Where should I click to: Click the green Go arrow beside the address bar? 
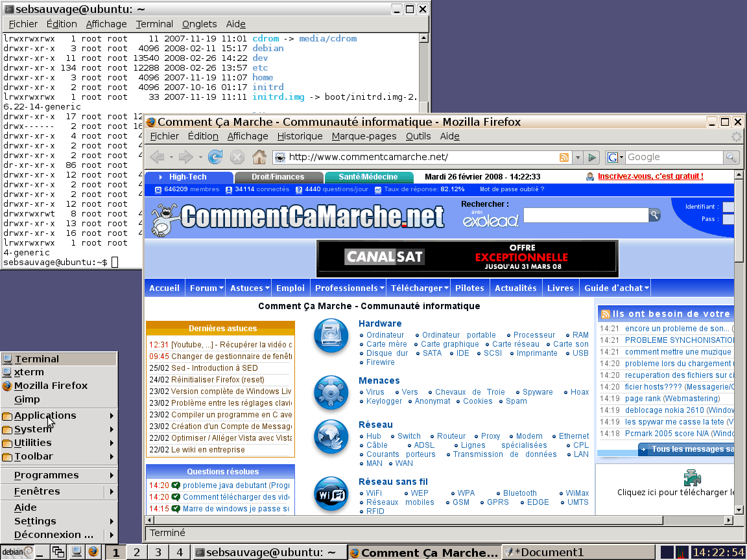[592, 157]
